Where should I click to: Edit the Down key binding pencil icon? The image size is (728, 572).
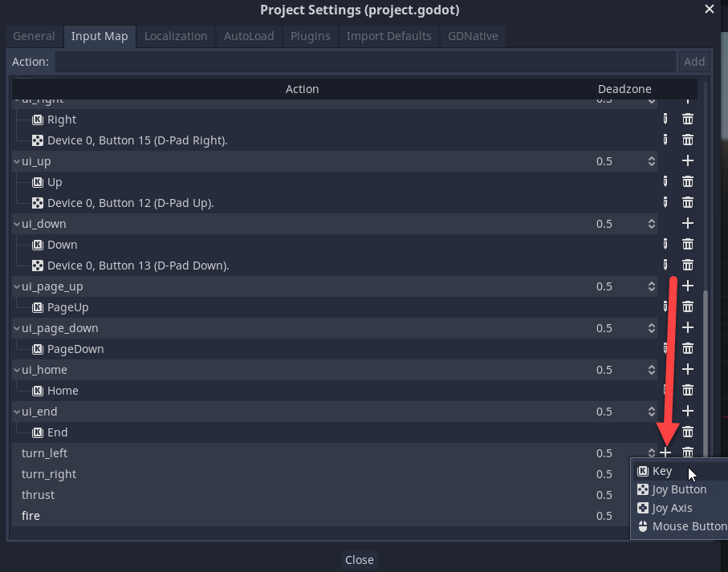(x=665, y=245)
